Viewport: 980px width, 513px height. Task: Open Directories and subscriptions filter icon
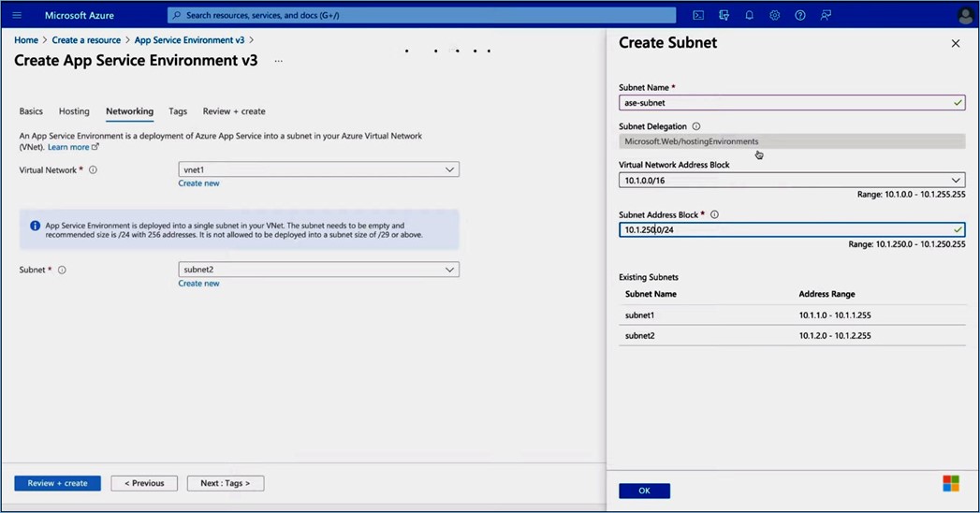[x=724, y=15]
